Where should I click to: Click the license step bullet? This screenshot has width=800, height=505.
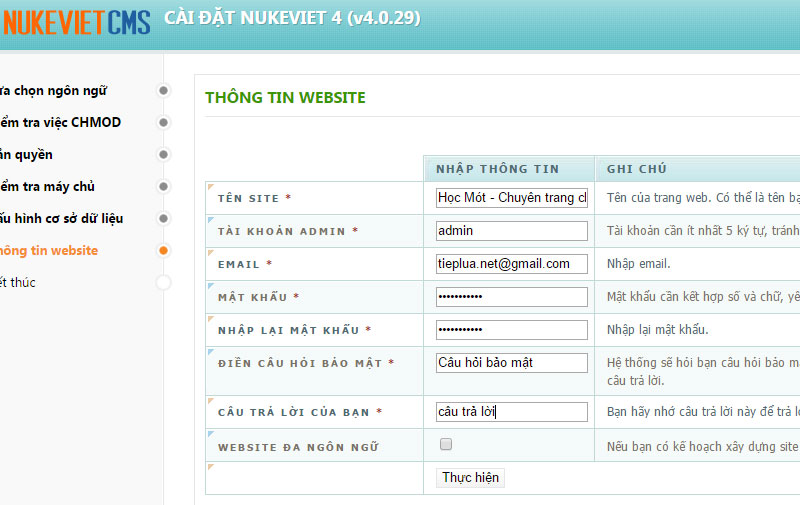coord(163,155)
